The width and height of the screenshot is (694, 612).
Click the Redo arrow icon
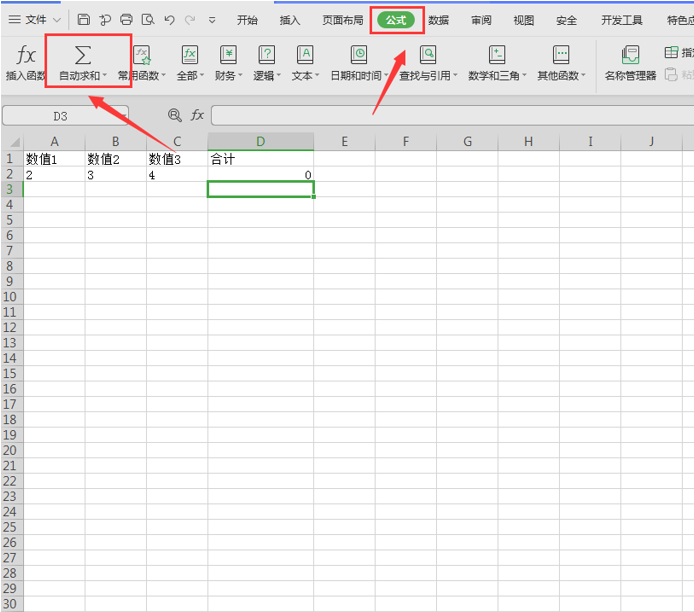tap(190, 20)
